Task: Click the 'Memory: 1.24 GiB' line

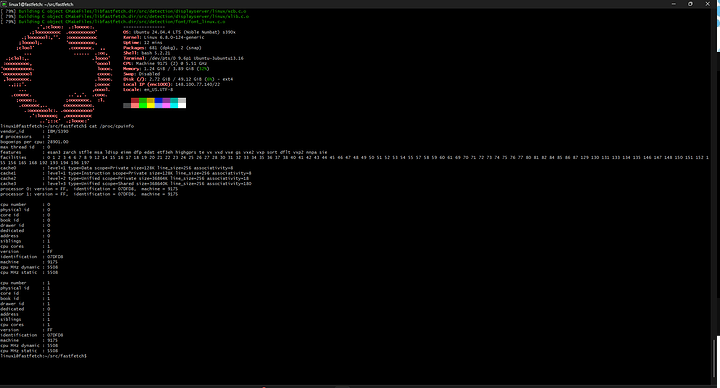Action: [166, 68]
